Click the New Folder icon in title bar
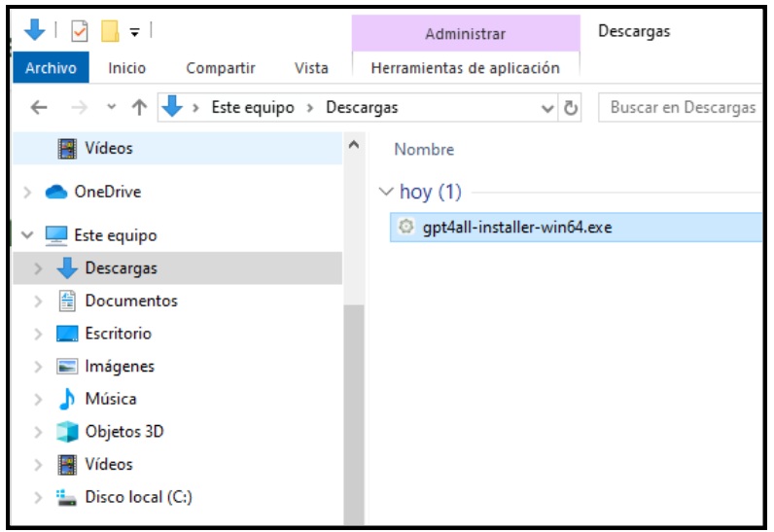This screenshot has height=532, width=774. (x=110, y=31)
